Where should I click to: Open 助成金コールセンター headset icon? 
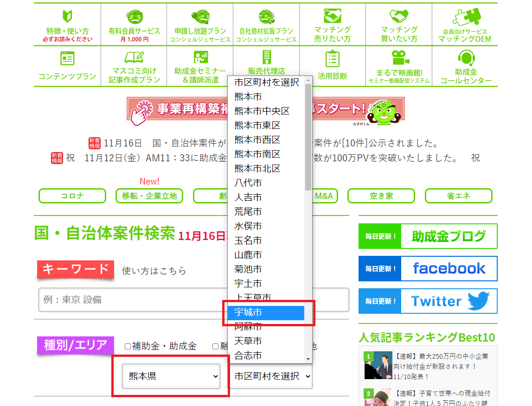click(x=465, y=58)
